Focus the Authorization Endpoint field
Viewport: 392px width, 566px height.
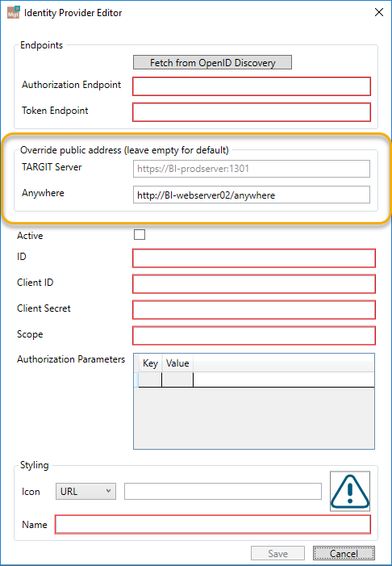click(x=252, y=86)
